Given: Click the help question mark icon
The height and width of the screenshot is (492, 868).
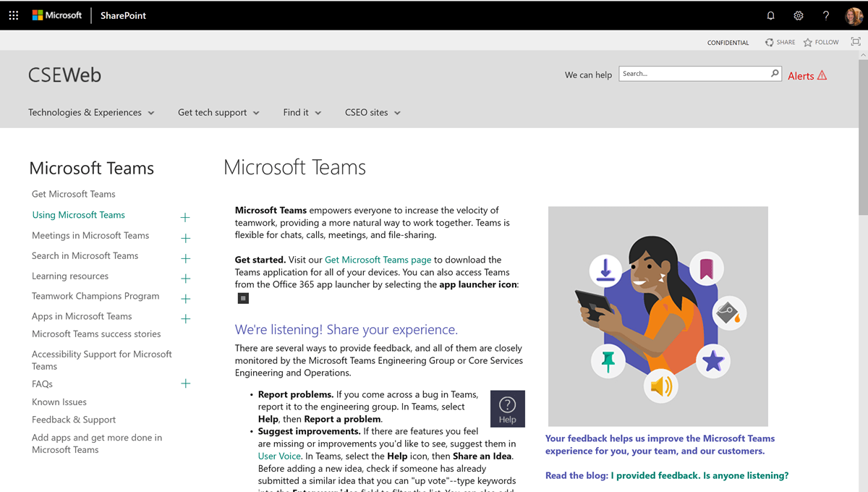Looking at the screenshot, I should point(826,15).
